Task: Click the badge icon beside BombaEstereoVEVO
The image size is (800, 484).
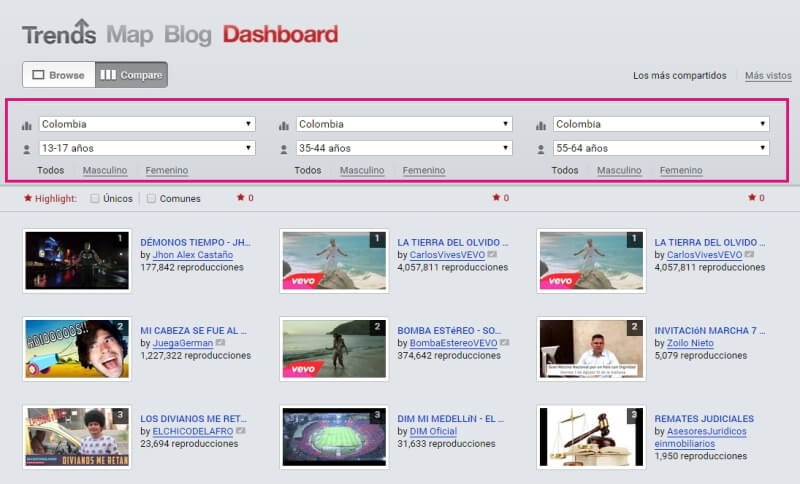Action: click(504, 343)
